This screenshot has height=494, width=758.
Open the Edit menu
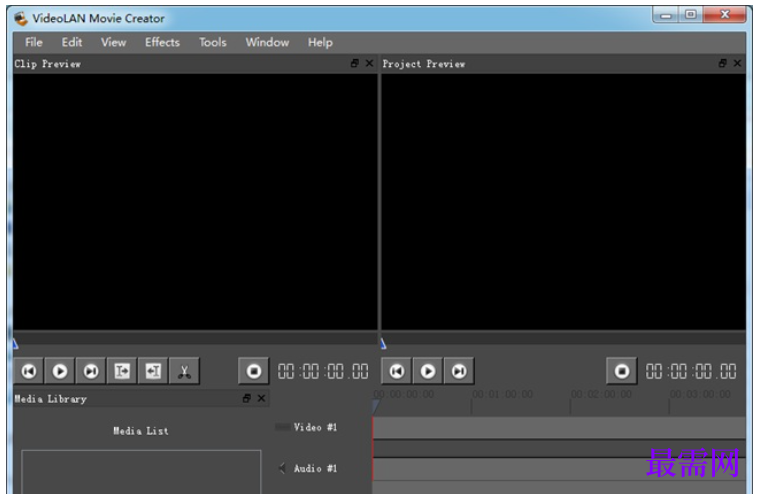[x=72, y=43]
